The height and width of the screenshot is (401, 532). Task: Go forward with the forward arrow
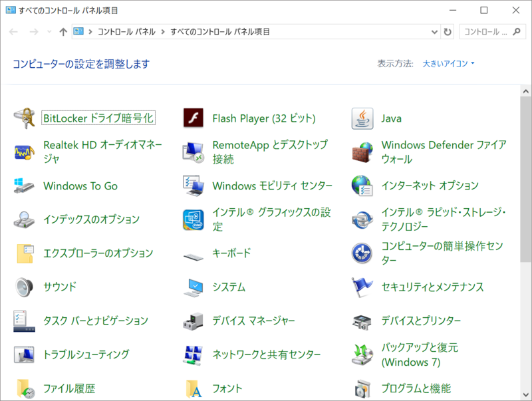coord(34,32)
